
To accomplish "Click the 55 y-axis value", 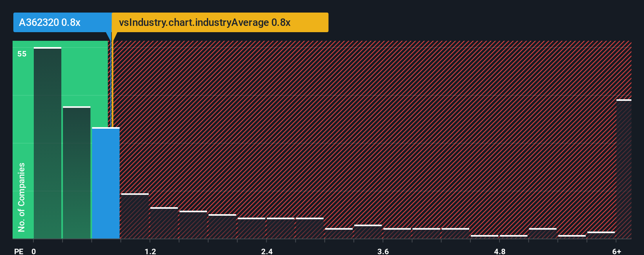I will (22, 54).
